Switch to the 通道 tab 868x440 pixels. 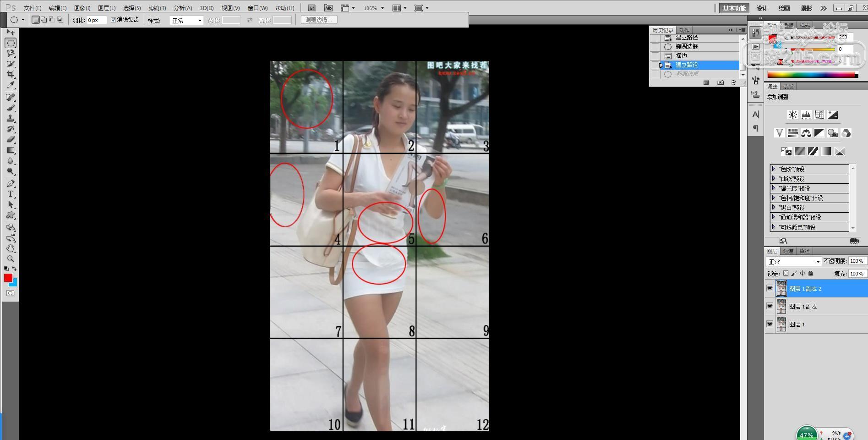coord(788,251)
